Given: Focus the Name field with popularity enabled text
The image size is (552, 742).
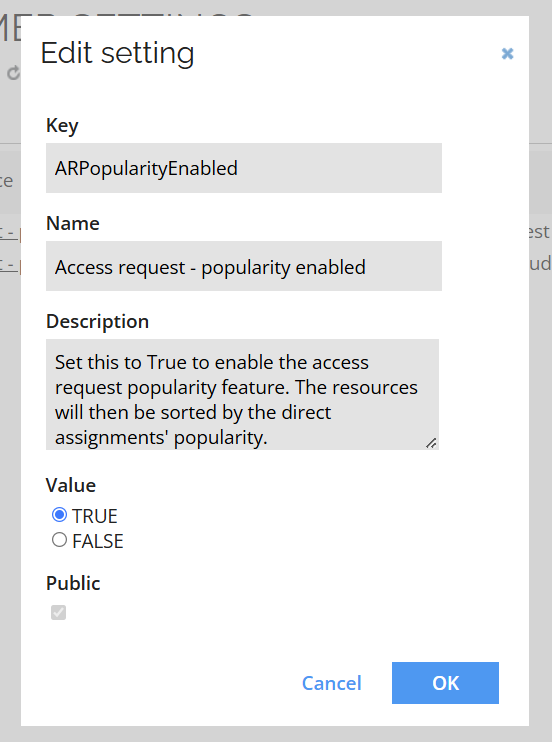Looking at the screenshot, I should [x=244, y=266].
